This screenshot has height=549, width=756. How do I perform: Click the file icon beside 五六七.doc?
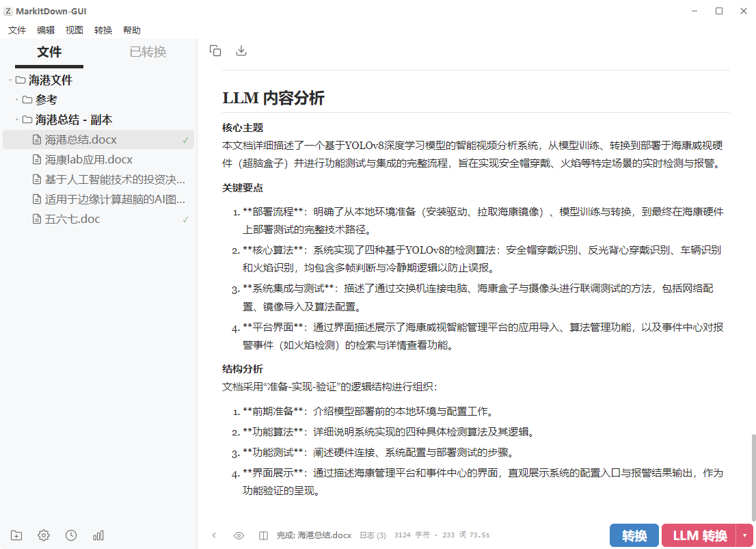coord(37,219)
